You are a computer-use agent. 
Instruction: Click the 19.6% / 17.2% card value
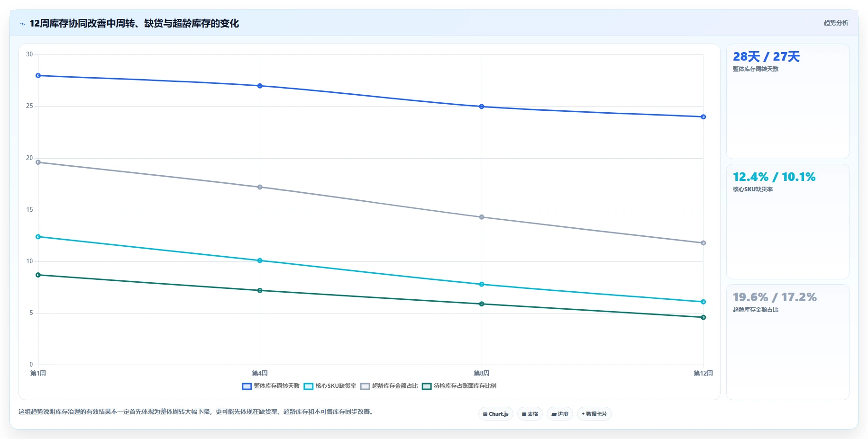[x=775, y=297]
